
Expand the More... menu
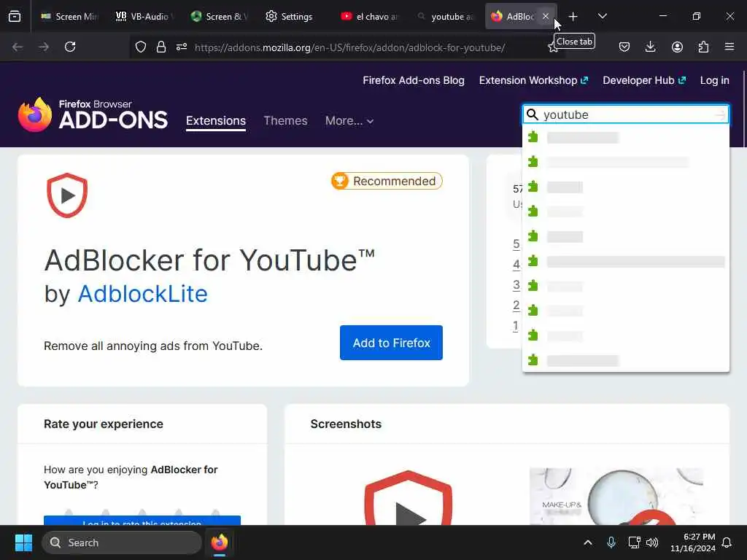(349, 121)
